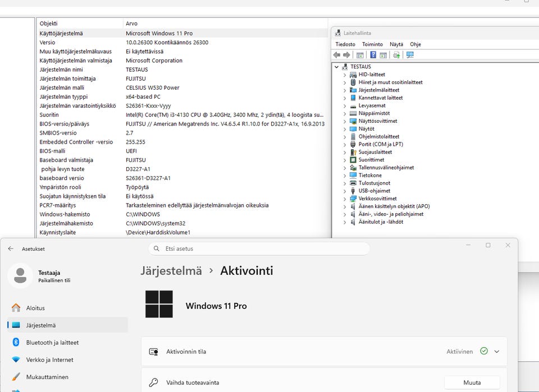Screen dimensions: 539x392
Task: Click the forward arrow in Laitehallinta toolbar
Action: coord(346,55)
